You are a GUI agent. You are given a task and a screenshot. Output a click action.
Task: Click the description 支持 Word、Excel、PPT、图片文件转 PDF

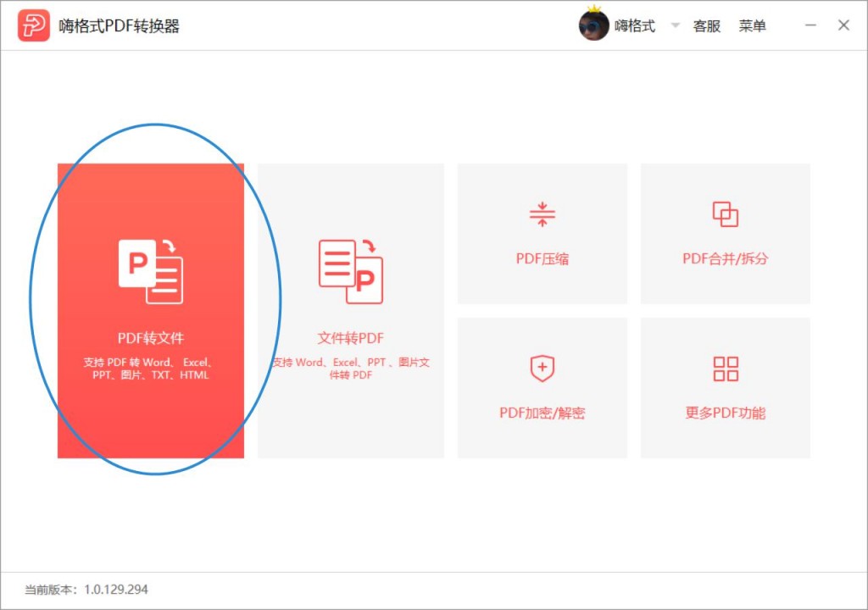tap(351, 369)
